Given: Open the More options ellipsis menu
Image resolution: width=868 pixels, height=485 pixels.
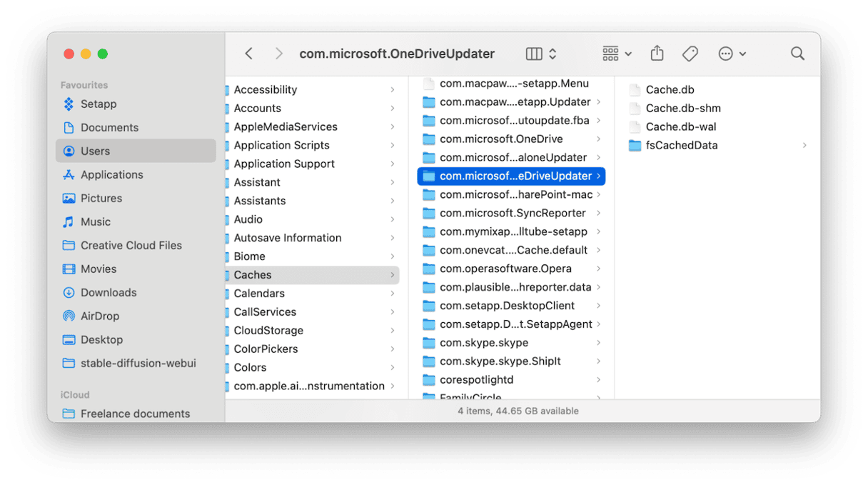Looking at the screenshot, I should tap(730, 53).
